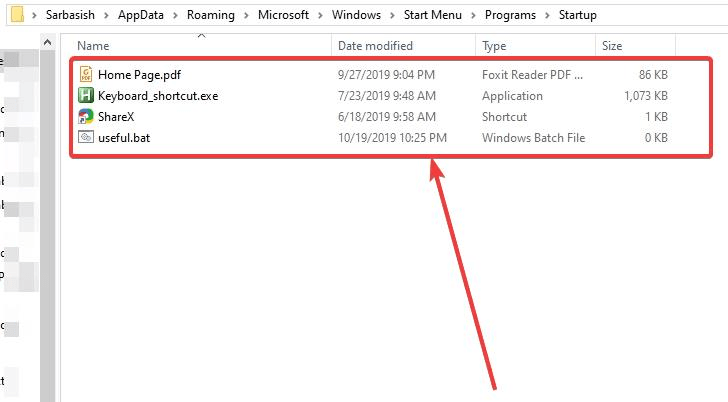Viewport: 728px width, 402px height.
Task: Select the useful.bat batch file icon
Action: [86, 138]
